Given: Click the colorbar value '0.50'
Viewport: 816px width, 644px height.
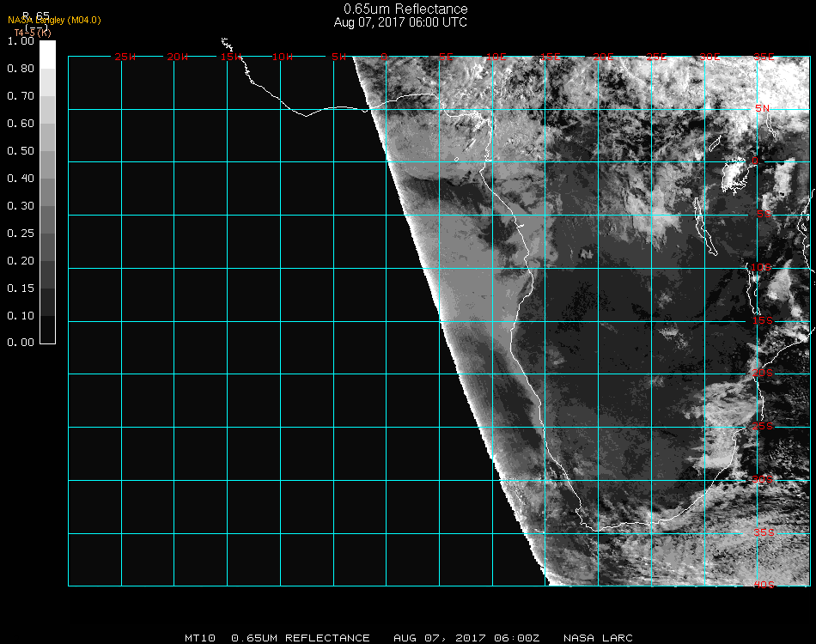Looking at the screenshot, I should pyautogui.click(x=21, y=151).
